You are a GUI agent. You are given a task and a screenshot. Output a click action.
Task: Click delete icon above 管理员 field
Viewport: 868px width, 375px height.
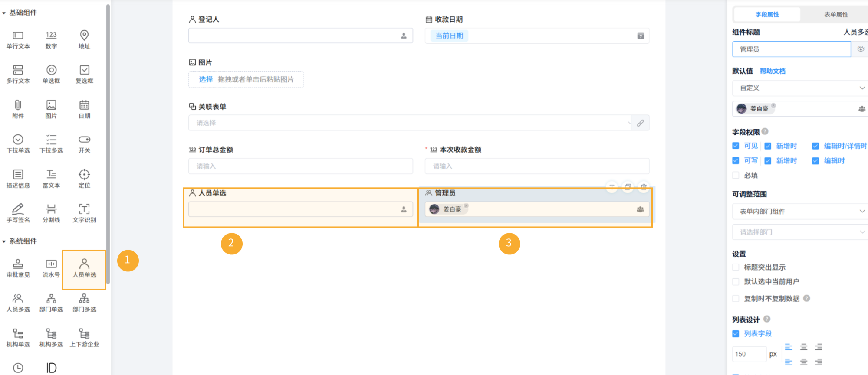coord(644,187)
